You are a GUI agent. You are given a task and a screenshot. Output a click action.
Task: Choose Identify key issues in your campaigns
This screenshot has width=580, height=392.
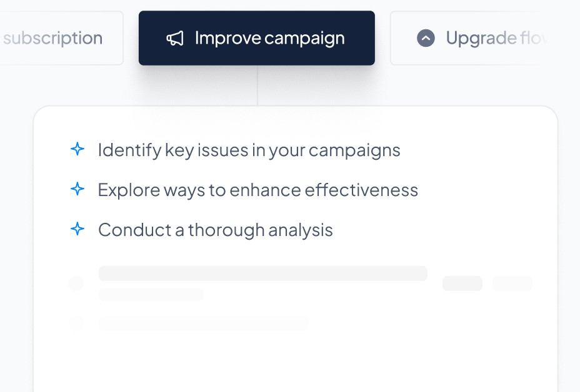(x=249, y=150)
